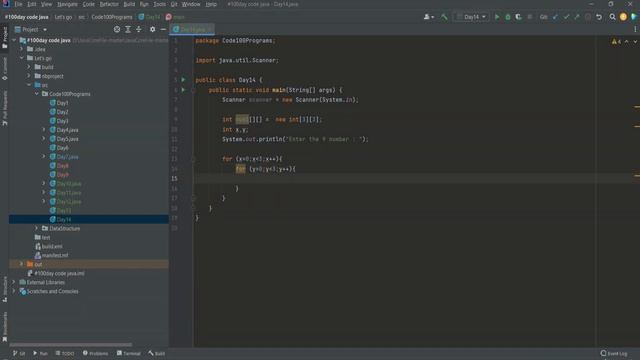Run Day14 with the green Run arrow
The width and height of the screenshot is (640, 360).
click(497, 17)
